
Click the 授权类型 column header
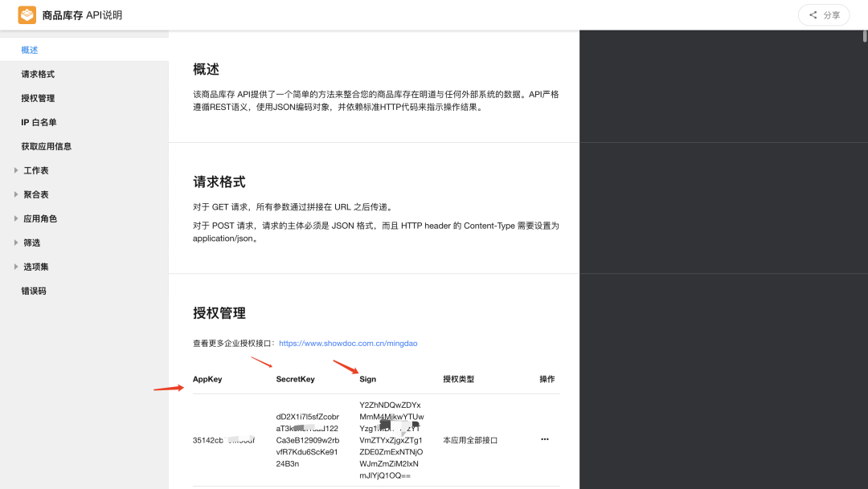458,379
